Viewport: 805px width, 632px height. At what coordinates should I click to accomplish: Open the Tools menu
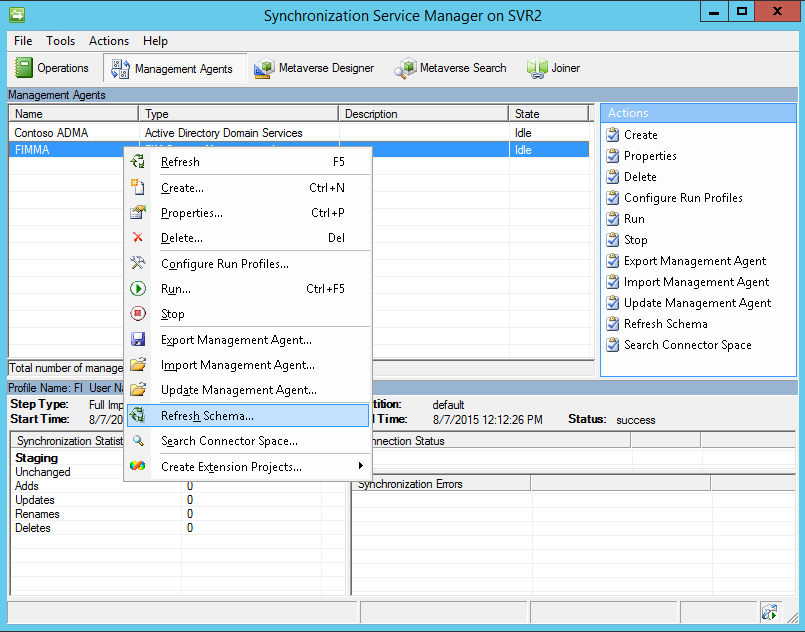click(x=61, y=41)
